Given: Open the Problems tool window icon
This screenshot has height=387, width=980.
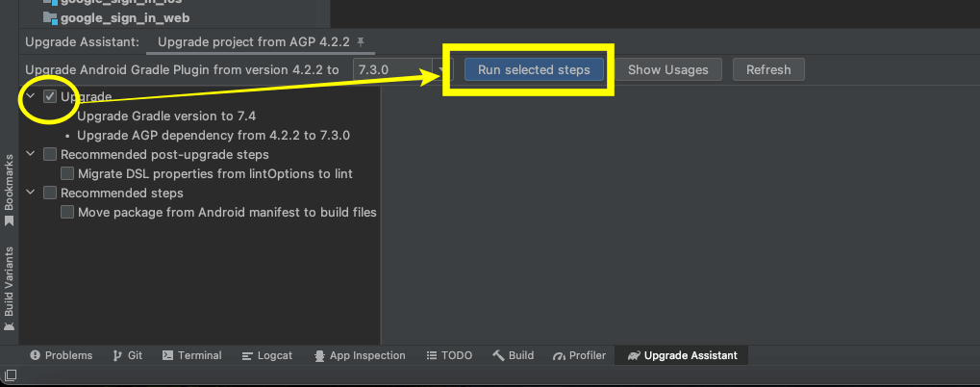Looking at the screenshot, I should (x=35, y=356).
